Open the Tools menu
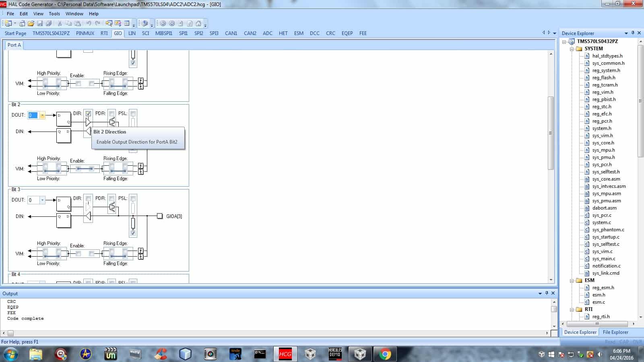Viewport: 644px width, 362px height. pos(54,14)
